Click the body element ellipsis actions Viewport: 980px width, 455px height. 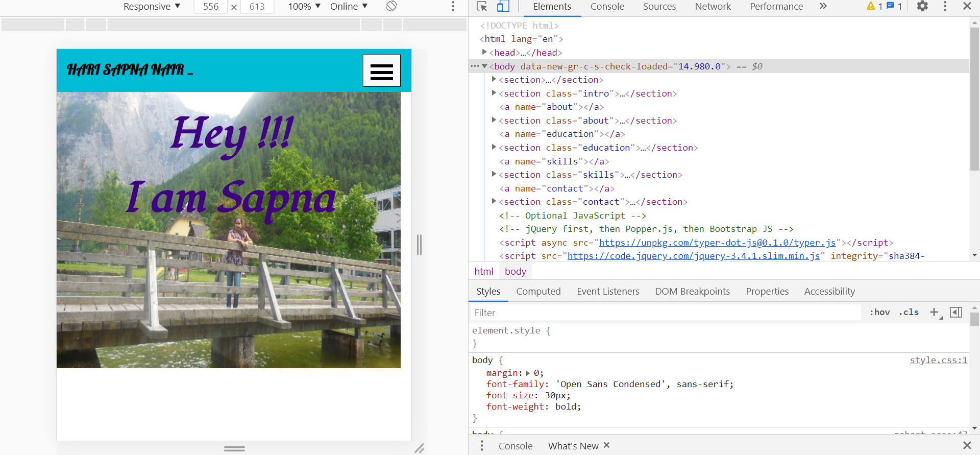pyautogui.click(x=475, y=66)
